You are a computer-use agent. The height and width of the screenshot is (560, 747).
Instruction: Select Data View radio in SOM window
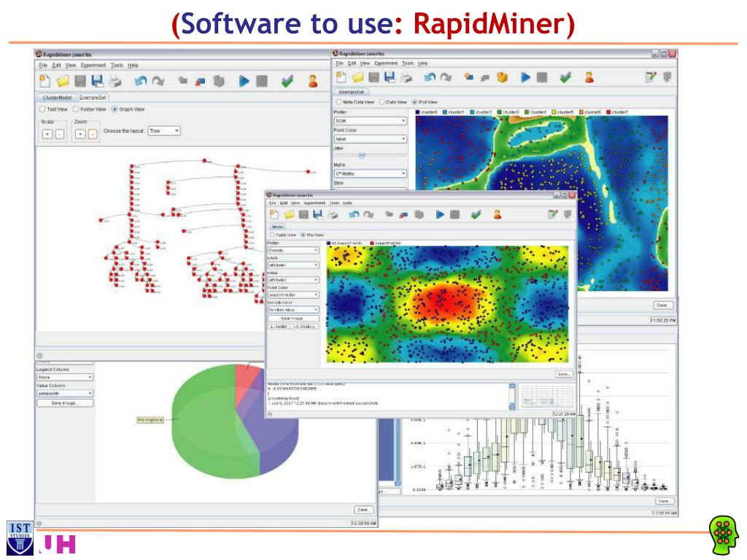click(x=382, y=102)
